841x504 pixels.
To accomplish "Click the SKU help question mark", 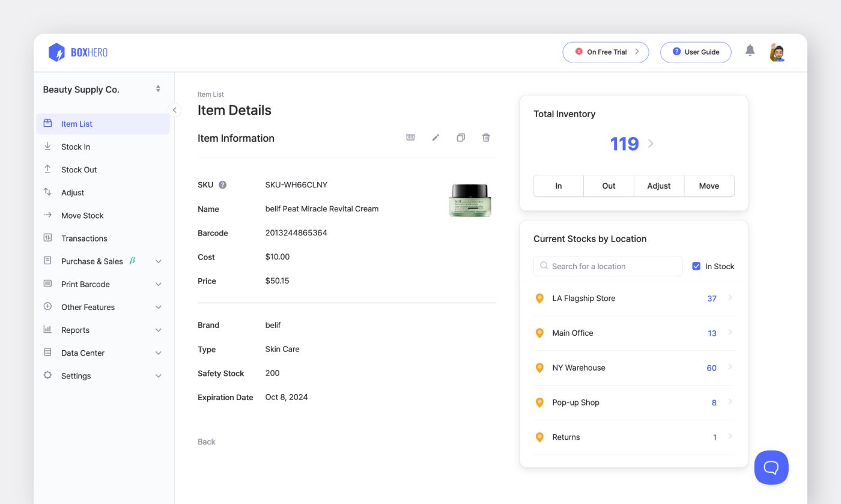I will (x=222, y=185).
